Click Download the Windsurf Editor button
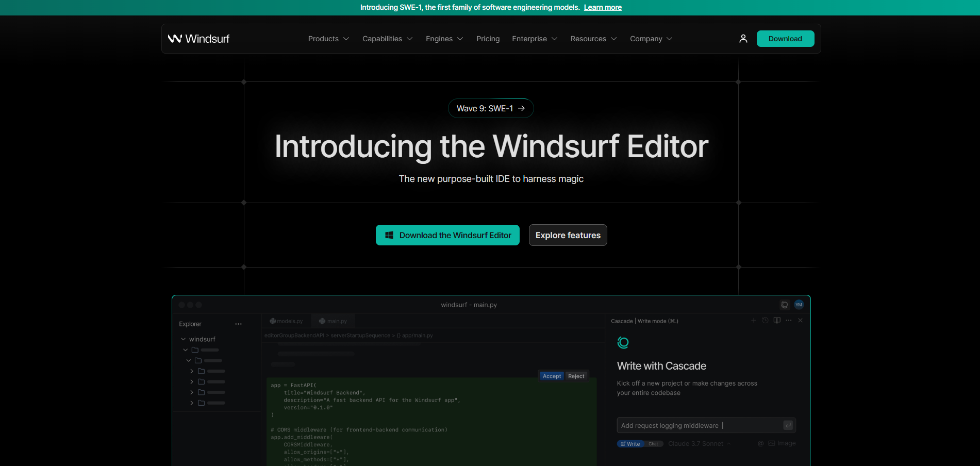980x466 pixels. (447, 235)
